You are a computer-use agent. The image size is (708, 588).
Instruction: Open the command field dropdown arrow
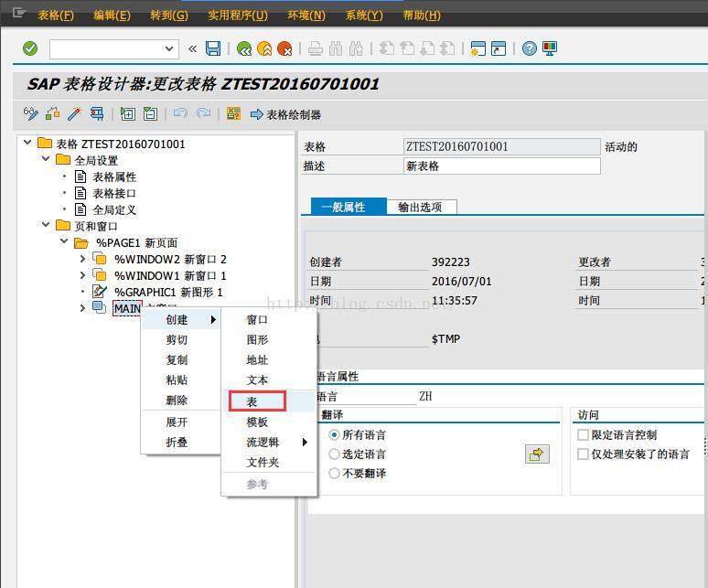pyautogui.click(x=169, y=48)
